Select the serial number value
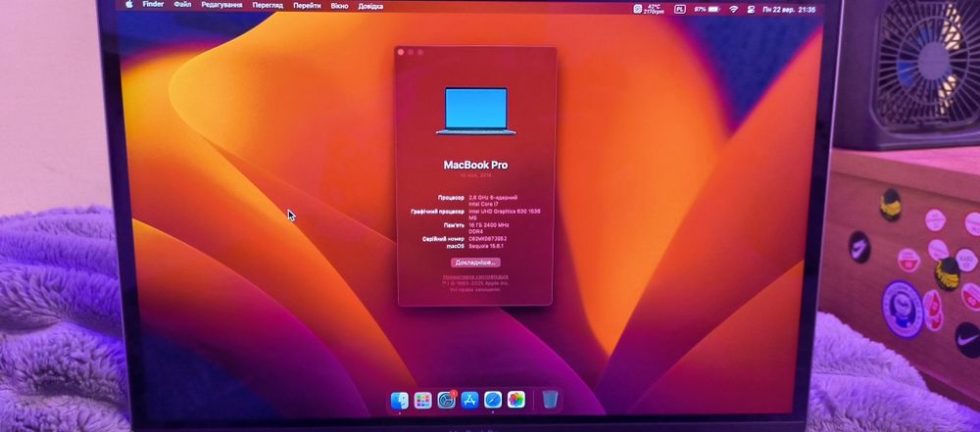This screenshot has height=432, width=980. [487, 239]
